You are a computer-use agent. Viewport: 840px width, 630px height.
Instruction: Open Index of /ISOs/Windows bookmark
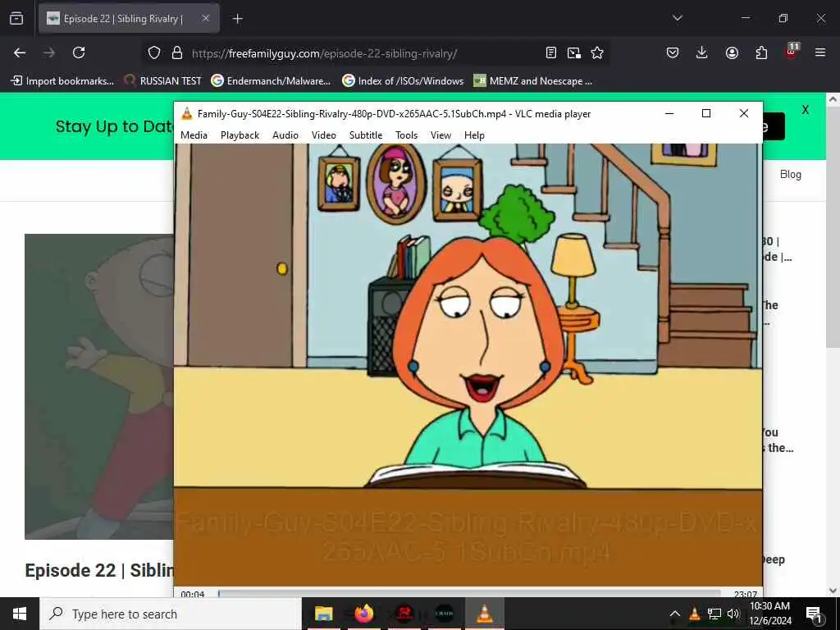click(x=402, y=81)
